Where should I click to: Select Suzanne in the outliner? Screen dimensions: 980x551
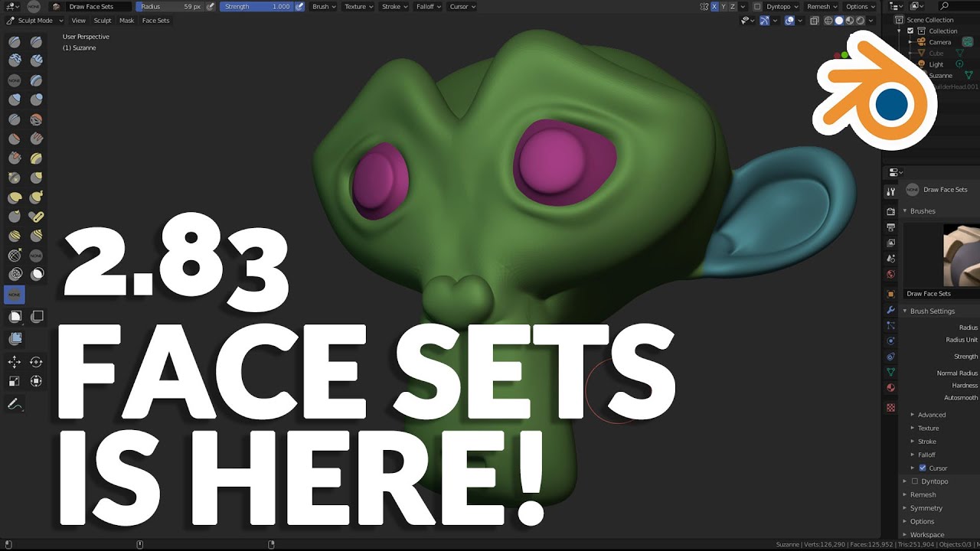tap(940, 76)
